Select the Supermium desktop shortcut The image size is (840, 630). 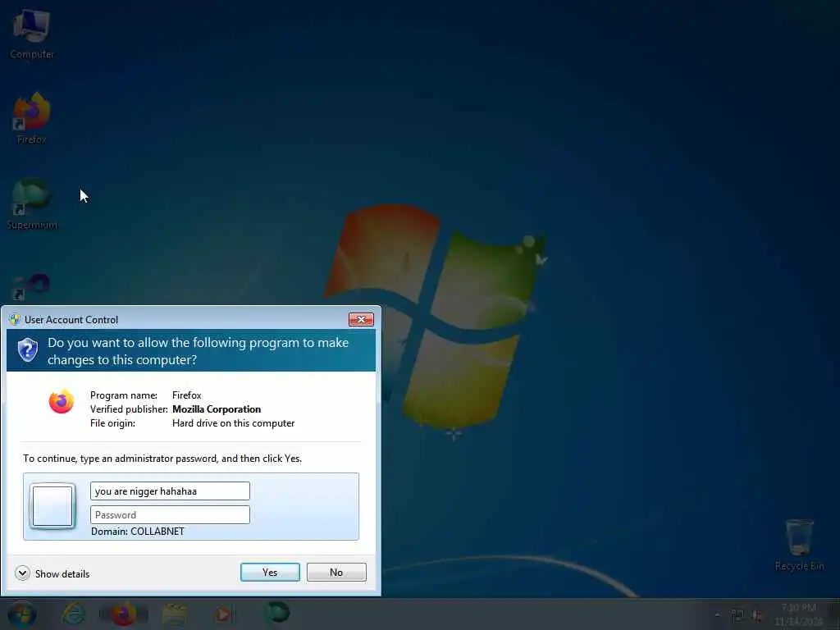pyautogui.click(x=32, y=204)
